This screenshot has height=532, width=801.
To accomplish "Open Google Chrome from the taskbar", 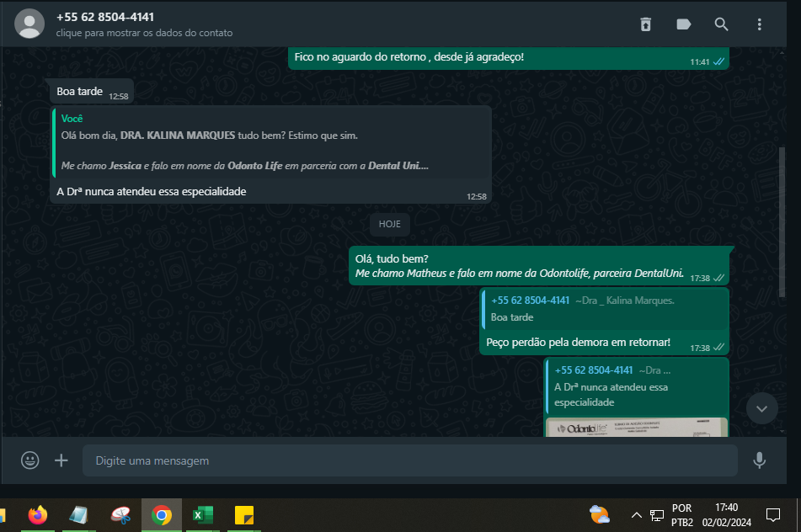I will [x=162, y=515].
